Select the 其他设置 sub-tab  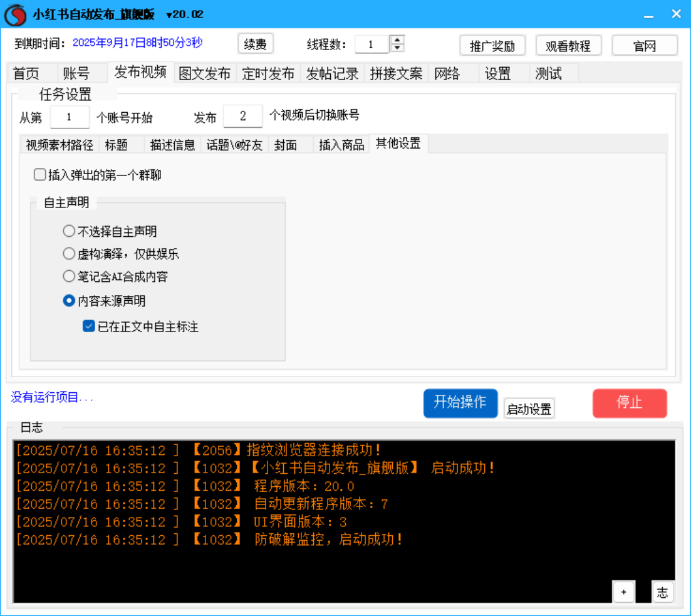398,144
